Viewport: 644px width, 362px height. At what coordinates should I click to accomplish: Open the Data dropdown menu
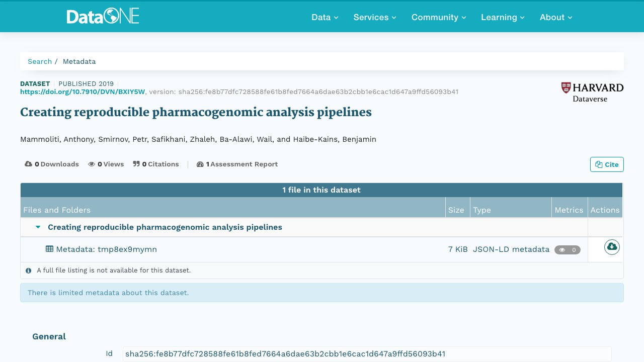325,17
